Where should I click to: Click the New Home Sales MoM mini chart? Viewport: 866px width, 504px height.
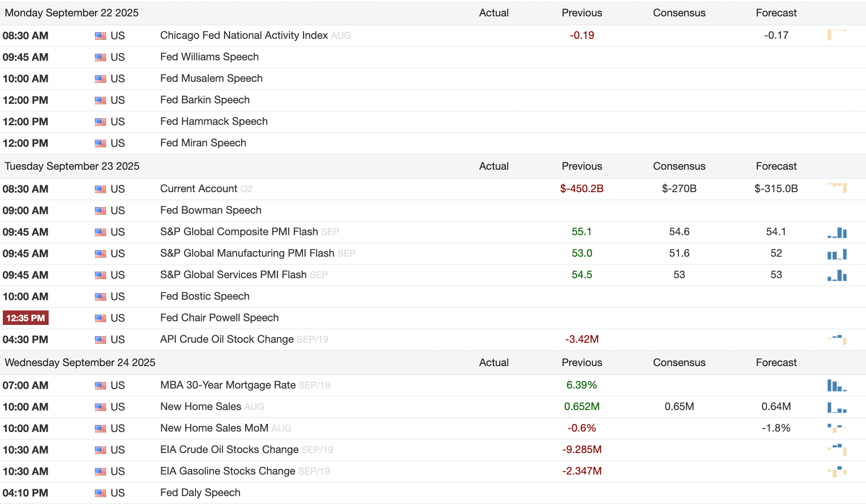[x=837, y=428]
